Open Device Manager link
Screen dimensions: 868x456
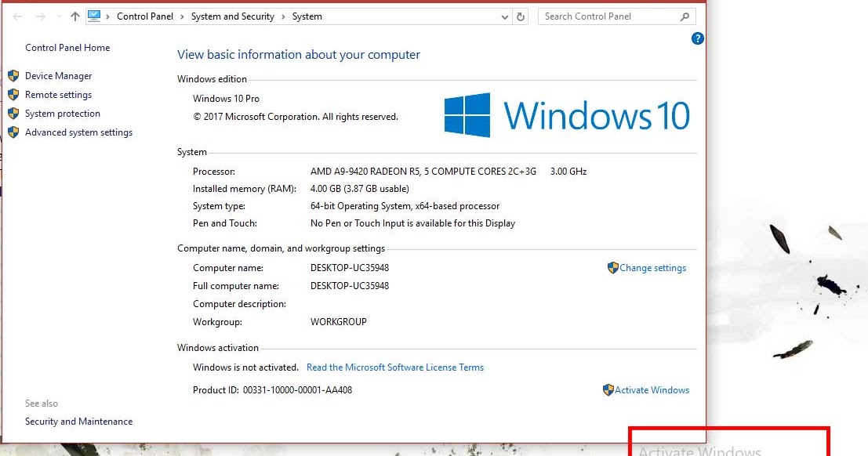pos(58,76)
